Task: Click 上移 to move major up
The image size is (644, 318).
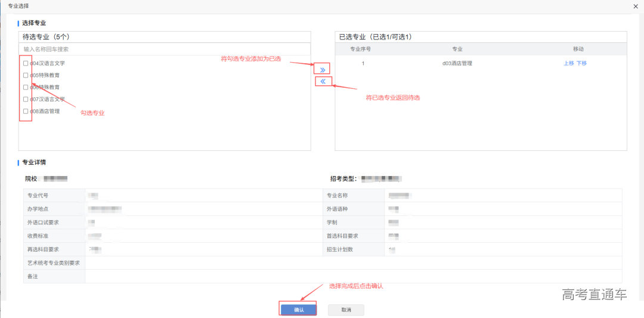Action: (569, 63)
